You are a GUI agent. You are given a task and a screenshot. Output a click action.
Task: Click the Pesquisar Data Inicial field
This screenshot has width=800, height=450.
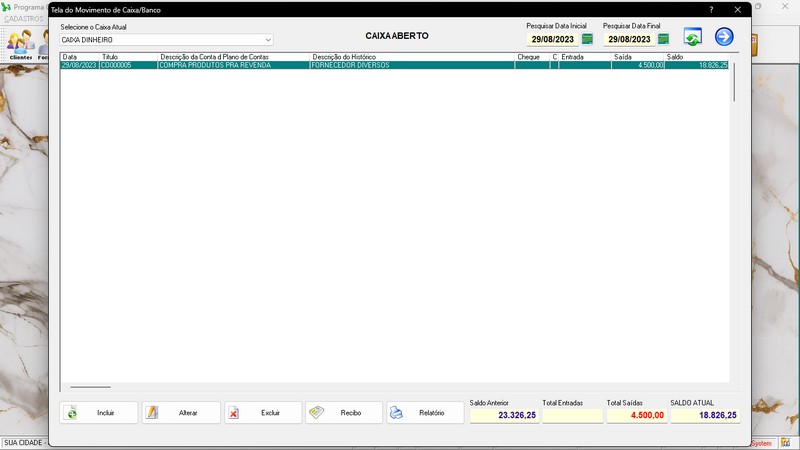[x=553, y=39]
